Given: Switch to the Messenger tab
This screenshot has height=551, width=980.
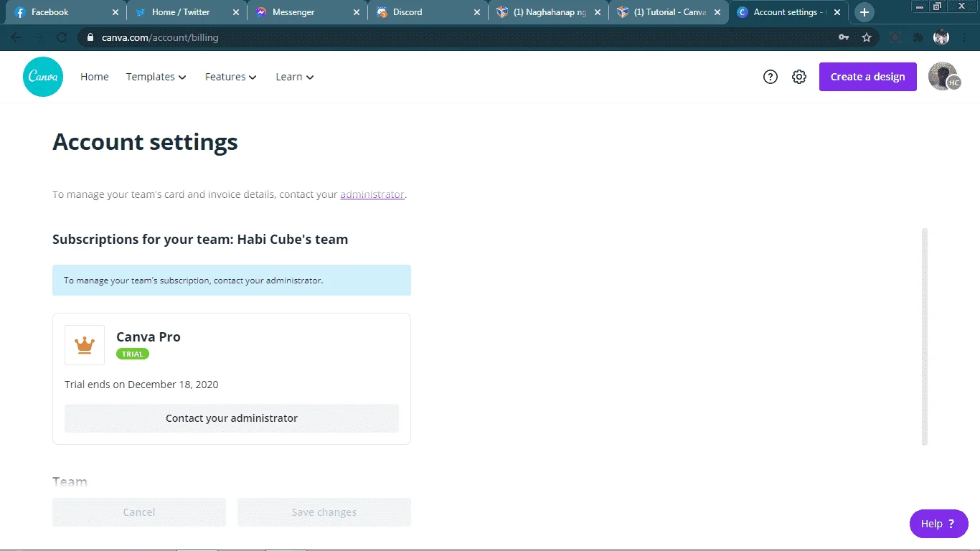Looking at the screenshot, I should [x=307, y=12].
